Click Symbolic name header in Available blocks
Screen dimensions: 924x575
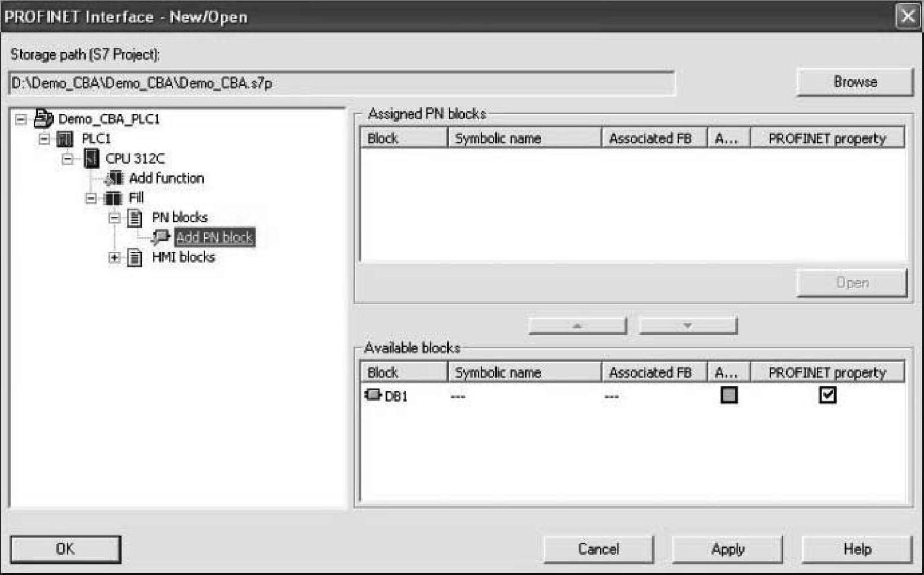pos(525,372)
